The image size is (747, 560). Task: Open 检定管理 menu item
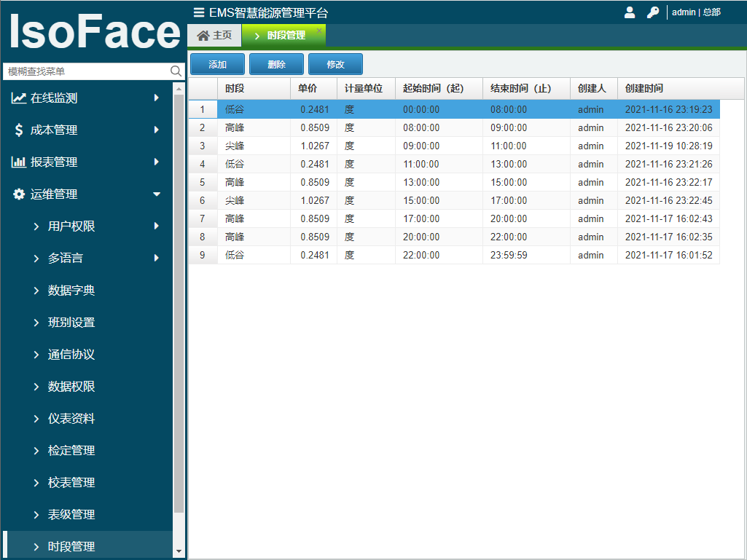click(87, 450)
